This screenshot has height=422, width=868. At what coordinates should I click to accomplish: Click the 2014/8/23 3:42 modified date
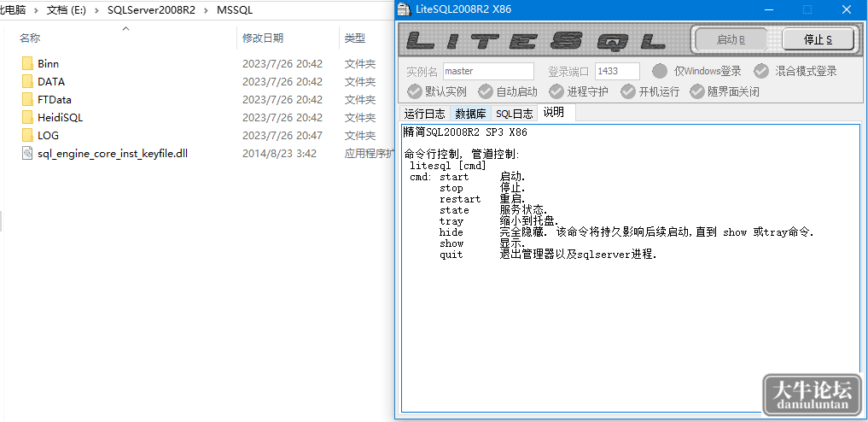click(x=280, y=154)
